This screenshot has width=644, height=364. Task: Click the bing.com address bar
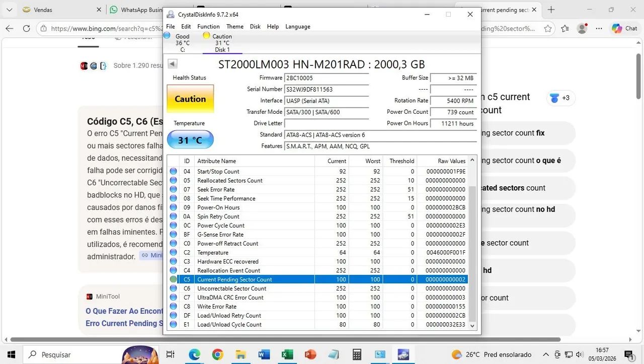click(106, 29)
